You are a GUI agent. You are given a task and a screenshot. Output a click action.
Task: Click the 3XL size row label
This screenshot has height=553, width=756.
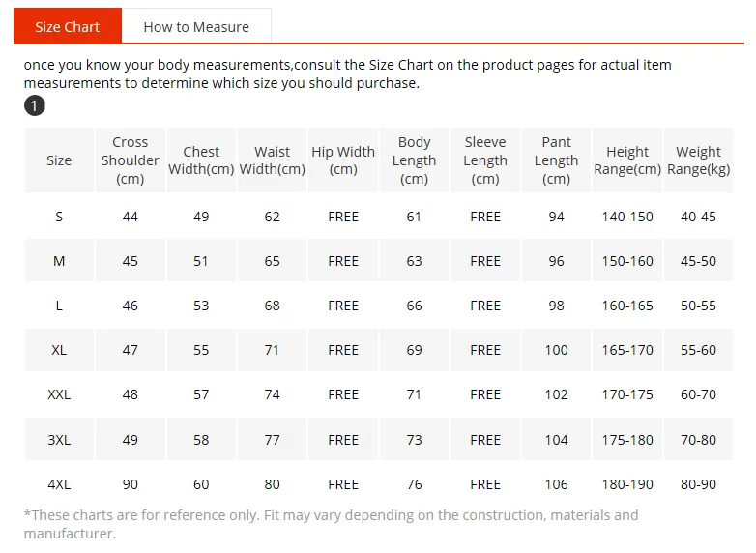click(x=59, y=440)
